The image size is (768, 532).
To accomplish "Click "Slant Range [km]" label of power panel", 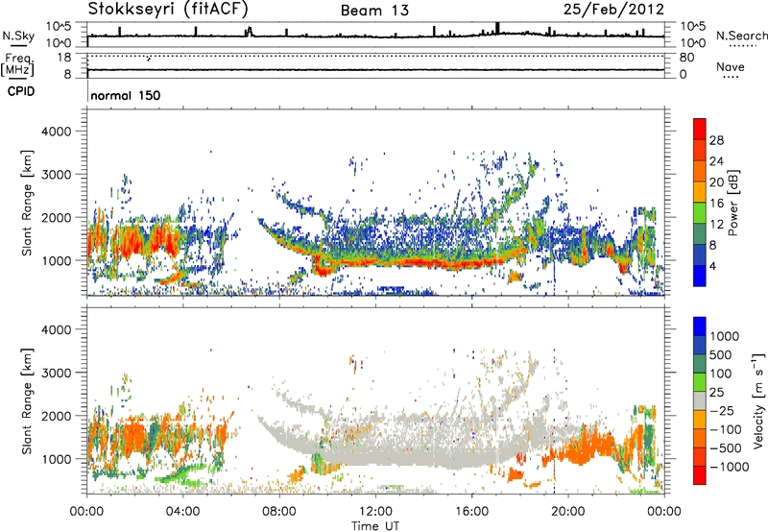I will point(27,203).
